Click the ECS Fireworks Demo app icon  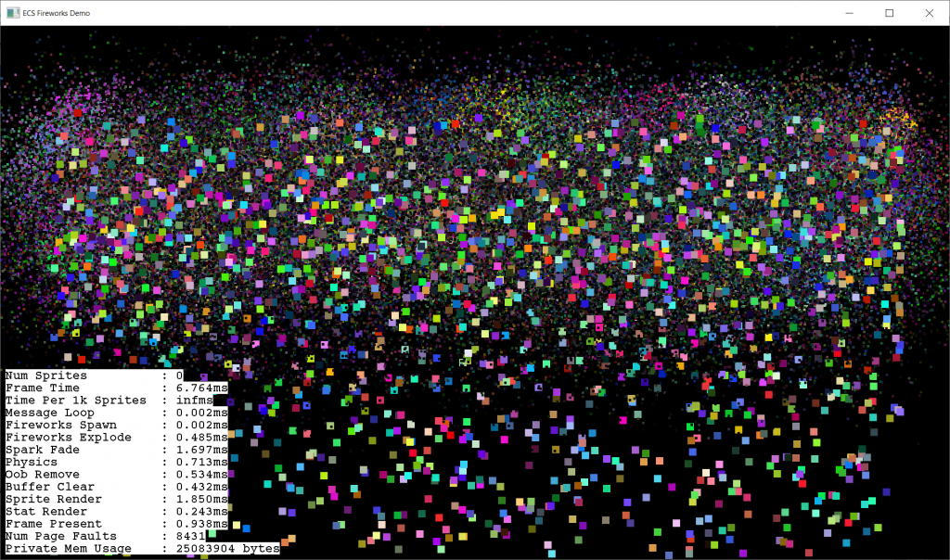(13, 13)
